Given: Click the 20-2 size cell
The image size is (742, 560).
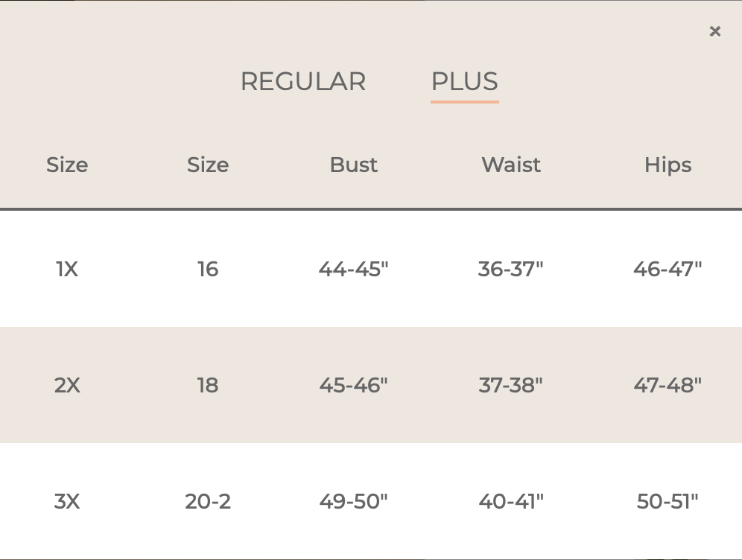Looking at the screenshot, I should click(208, 501).
